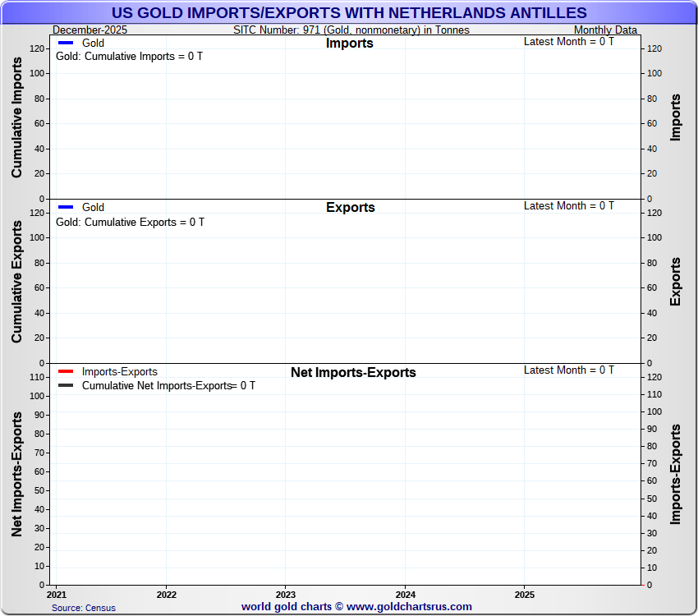This screenshot has width=698, height=616.
Task: Click the Gold: Cumulative Imports = 0 T text
Action: (x=129, y=57)
